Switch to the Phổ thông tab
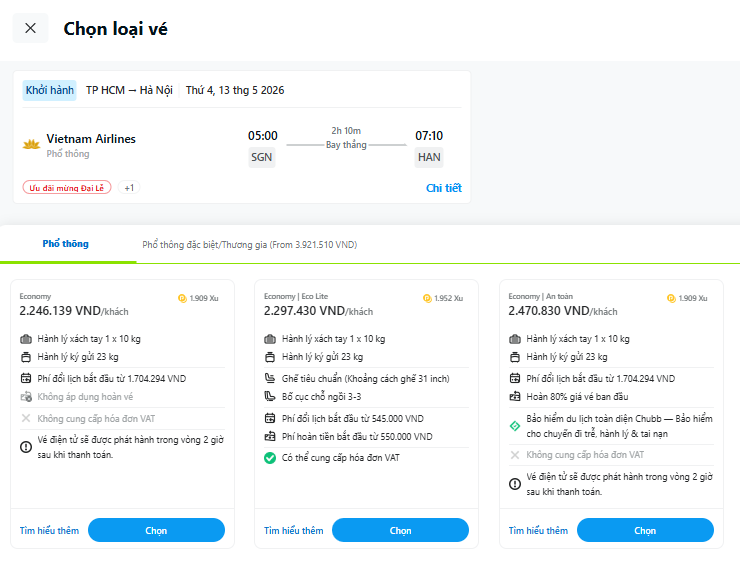 pyautogui.click(x=65, y=244)
